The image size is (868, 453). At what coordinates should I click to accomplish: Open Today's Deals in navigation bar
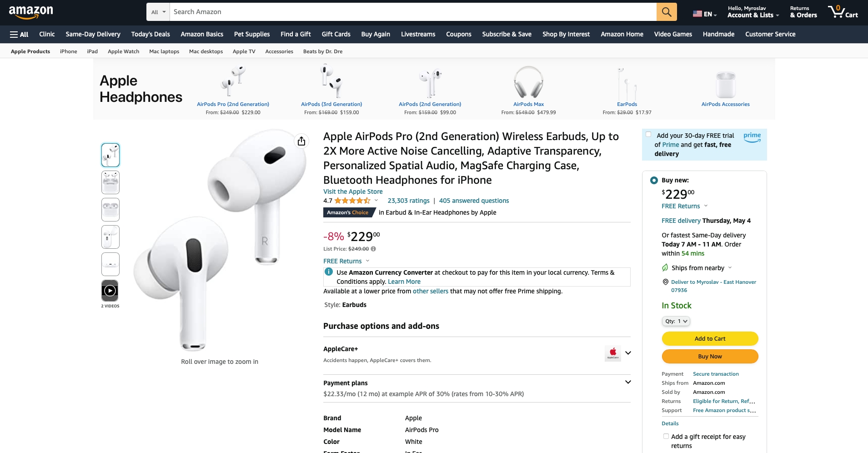pyautogui.click(x=151, y=34)
